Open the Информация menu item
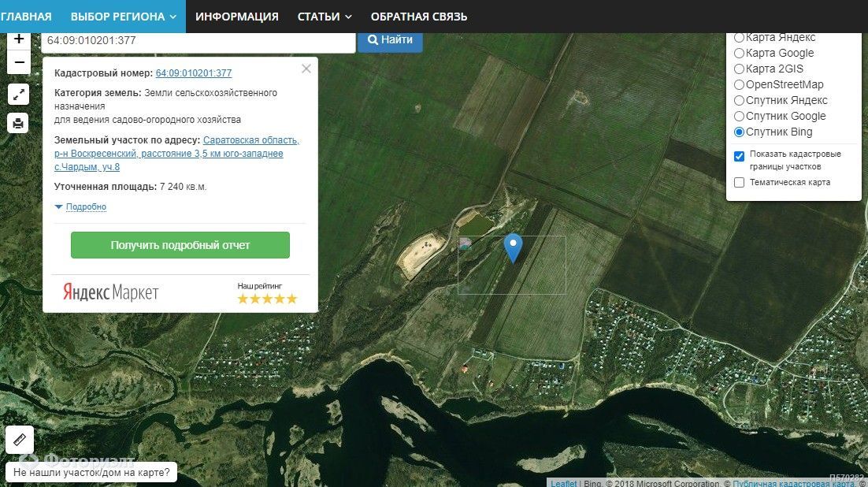Viewport: 868px width, 487px height. 237,17
